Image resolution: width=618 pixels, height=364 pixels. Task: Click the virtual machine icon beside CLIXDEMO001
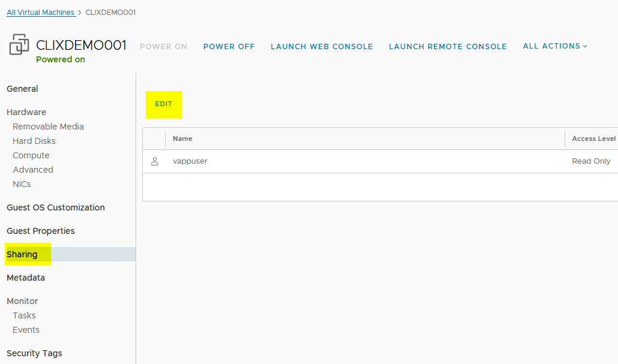click(19, 45)
